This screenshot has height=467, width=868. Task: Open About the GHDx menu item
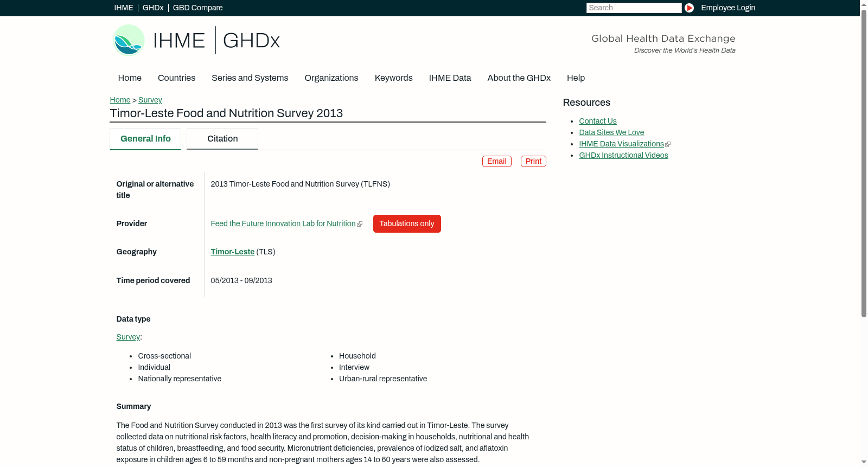tap(519, 78)
